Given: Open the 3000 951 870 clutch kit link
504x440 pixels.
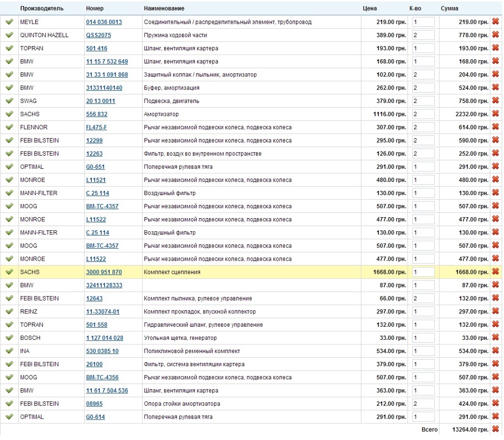Looking at the screenshot, I should [x=104, y=272].
